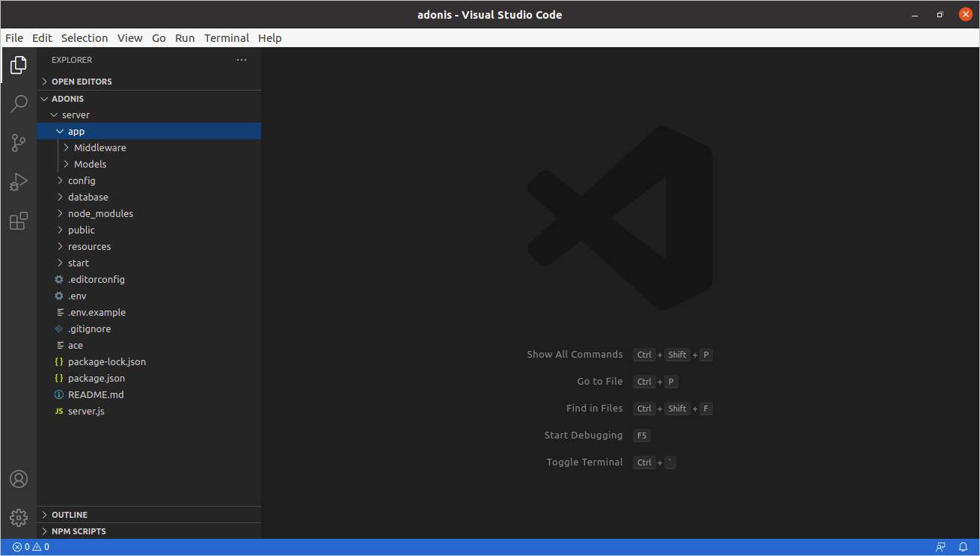The height and width of the screenshot is (556, 980).
Task: Open the Help menu
Action: click(270, 38)
